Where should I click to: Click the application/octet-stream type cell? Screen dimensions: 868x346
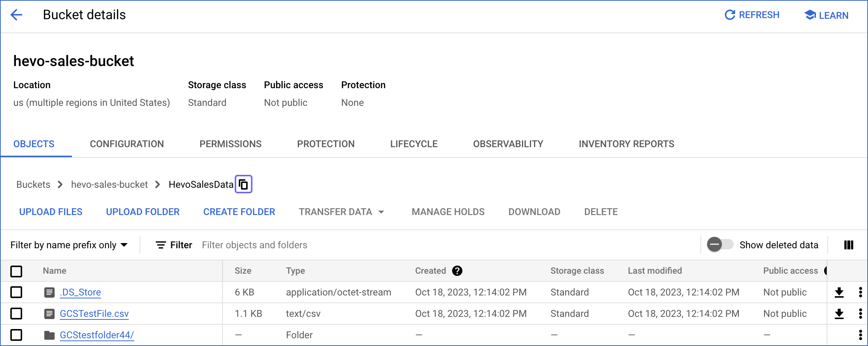(x=338, y=292)
